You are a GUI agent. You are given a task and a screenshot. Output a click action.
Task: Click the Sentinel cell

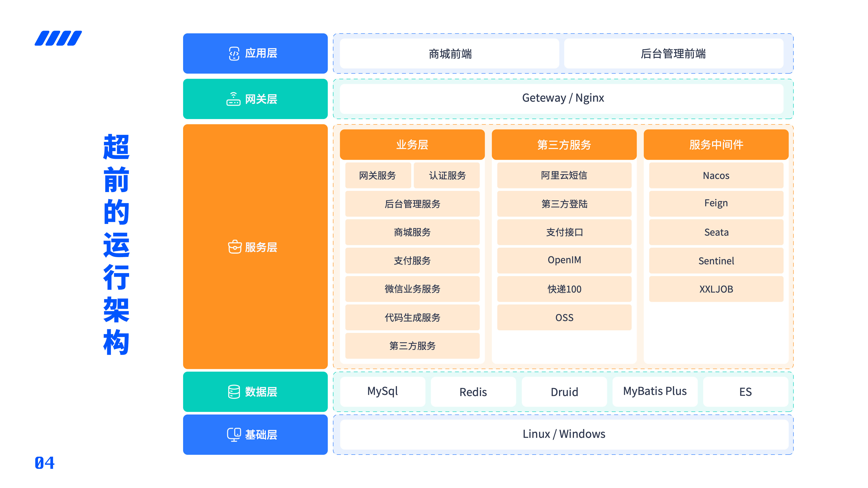tap(716, 261)
